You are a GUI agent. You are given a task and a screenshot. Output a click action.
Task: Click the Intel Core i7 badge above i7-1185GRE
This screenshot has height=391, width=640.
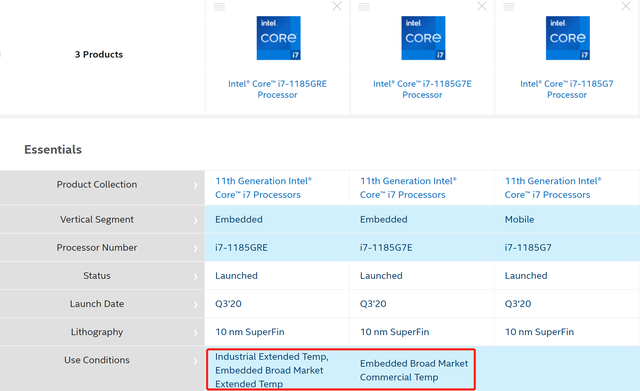click(278, 38)
